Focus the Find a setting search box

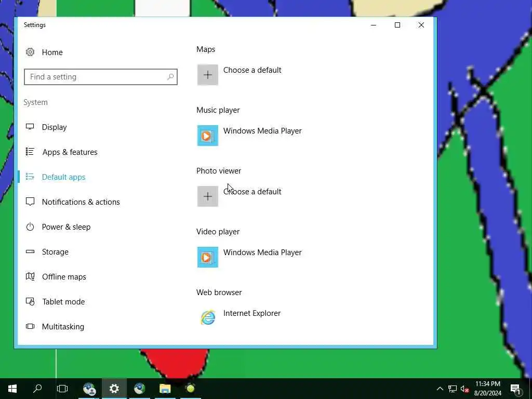click(101, 77)
